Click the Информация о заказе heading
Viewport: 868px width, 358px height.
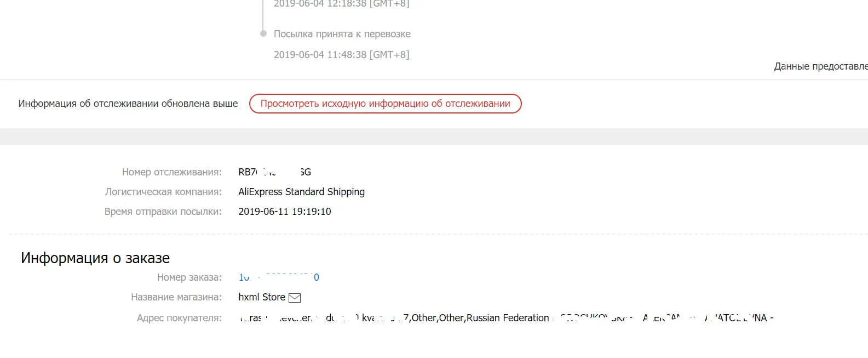pos(95,258)
